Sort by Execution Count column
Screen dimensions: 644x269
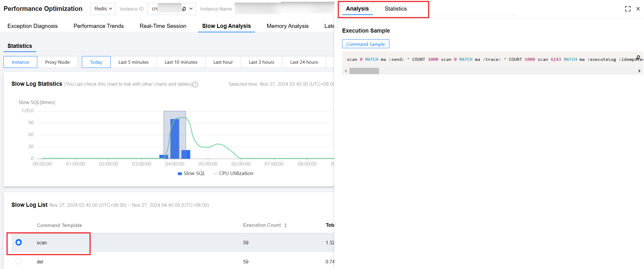coord(285,225)
